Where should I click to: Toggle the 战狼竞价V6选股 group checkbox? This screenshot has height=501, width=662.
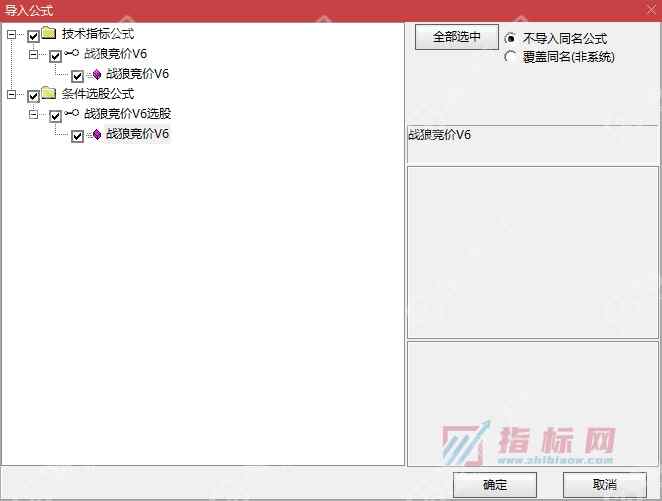[55, 116]
